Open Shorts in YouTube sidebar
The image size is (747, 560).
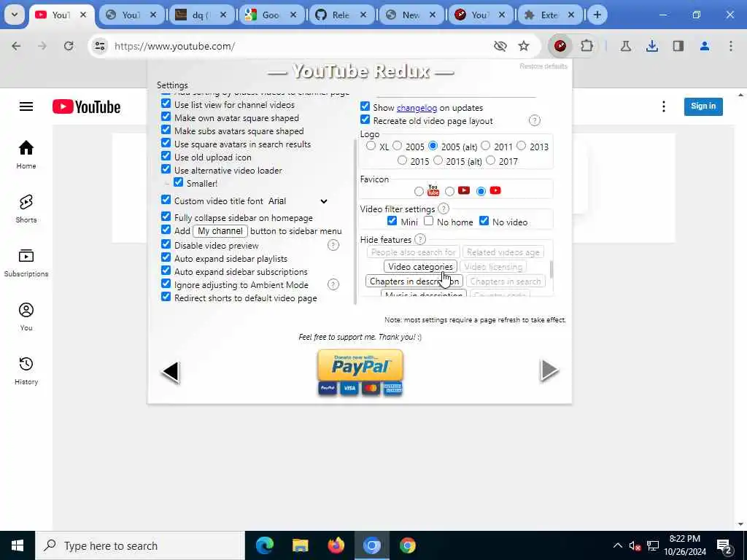point(26,209)
